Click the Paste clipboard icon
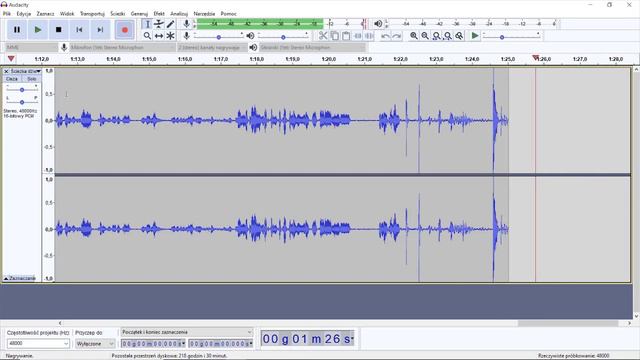Screen dimensions: 640x360 point(346,36)
